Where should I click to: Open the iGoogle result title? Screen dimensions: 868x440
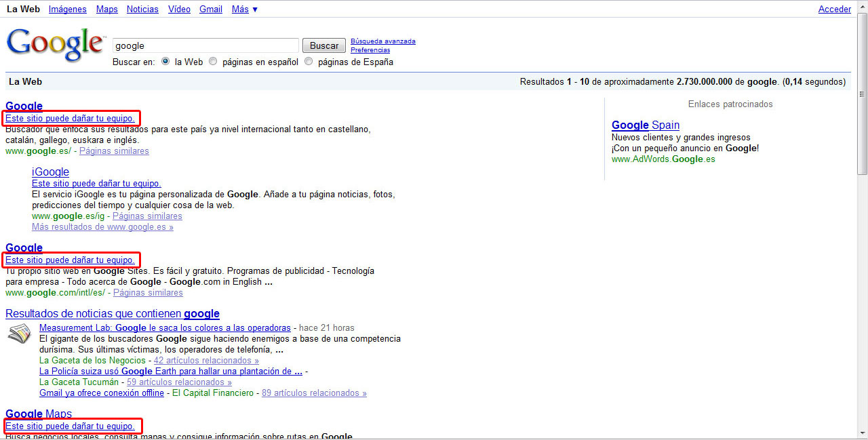(50, 172)
